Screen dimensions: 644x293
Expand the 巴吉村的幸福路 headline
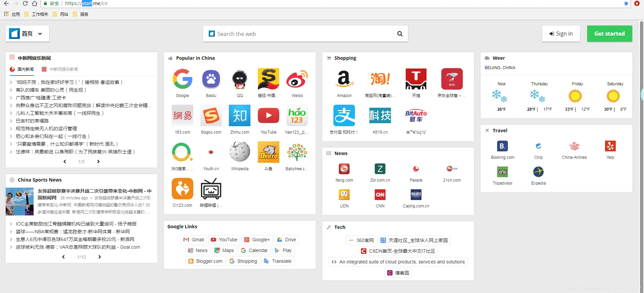tap(11, 121)
